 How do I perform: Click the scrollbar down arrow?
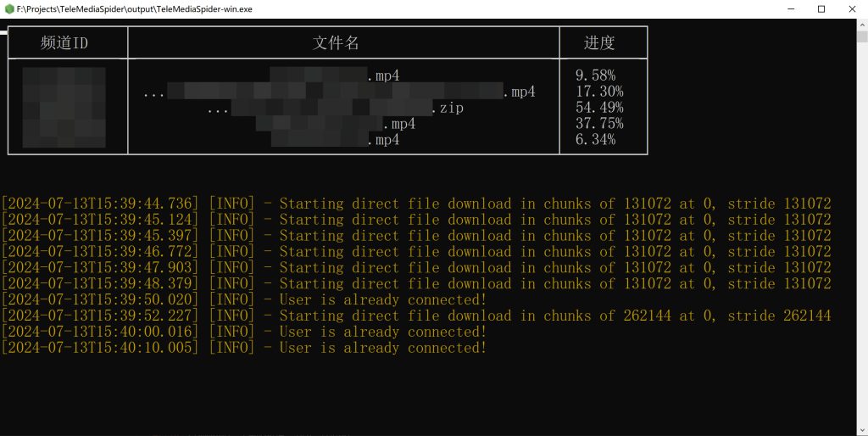[x=861, y=429]
